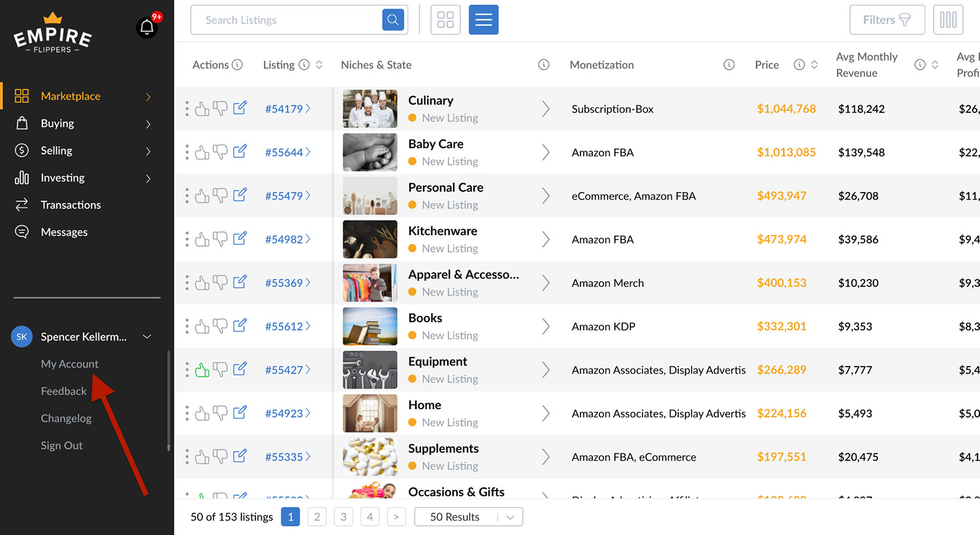The image size is (980, 535).
Task: Open listing #55644
Action: pos(287,152)
